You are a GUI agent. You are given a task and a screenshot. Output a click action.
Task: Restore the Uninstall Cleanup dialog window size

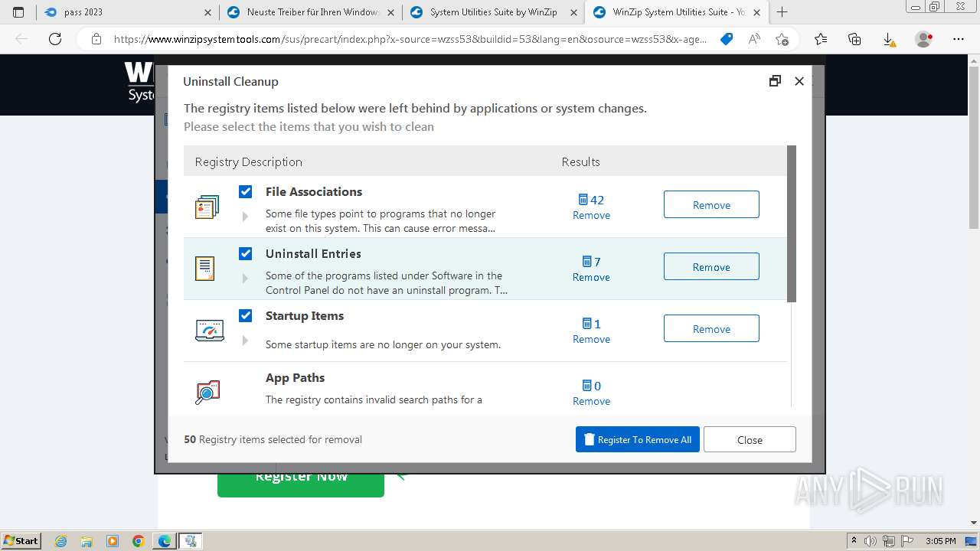pos(775,81)
